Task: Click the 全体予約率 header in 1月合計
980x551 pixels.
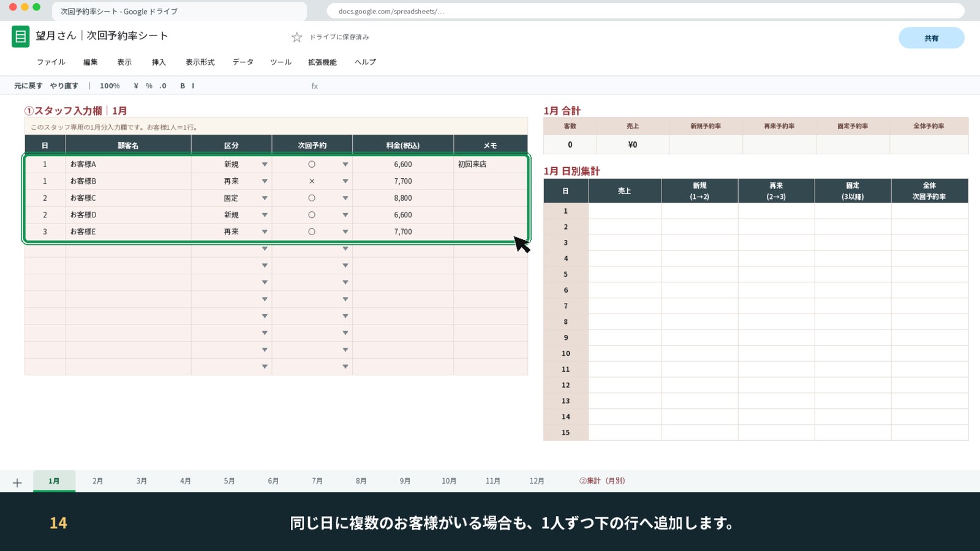Action: pos(929,126)
